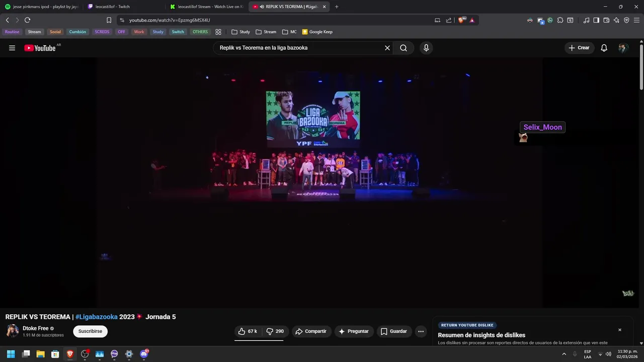
Task: Run the YouTube search magnifier button
Action: pos(404,48)
